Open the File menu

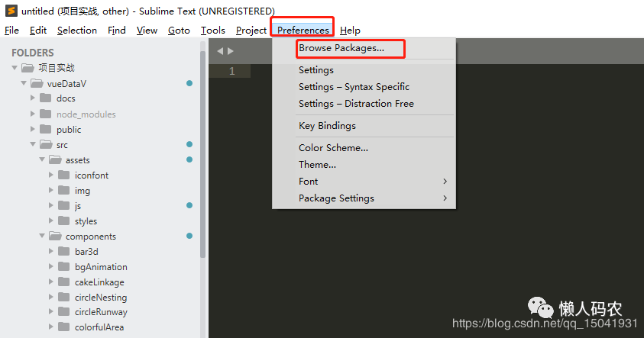[11, 31]
